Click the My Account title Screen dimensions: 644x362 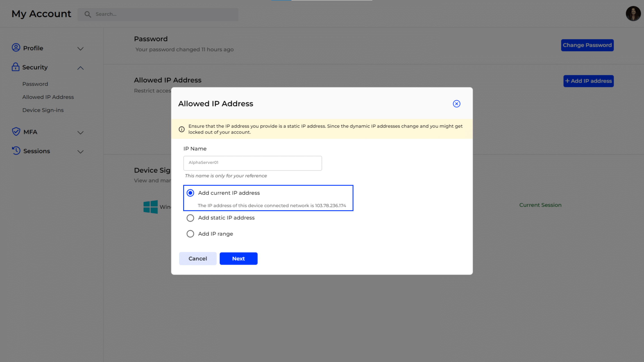[42, 14]
